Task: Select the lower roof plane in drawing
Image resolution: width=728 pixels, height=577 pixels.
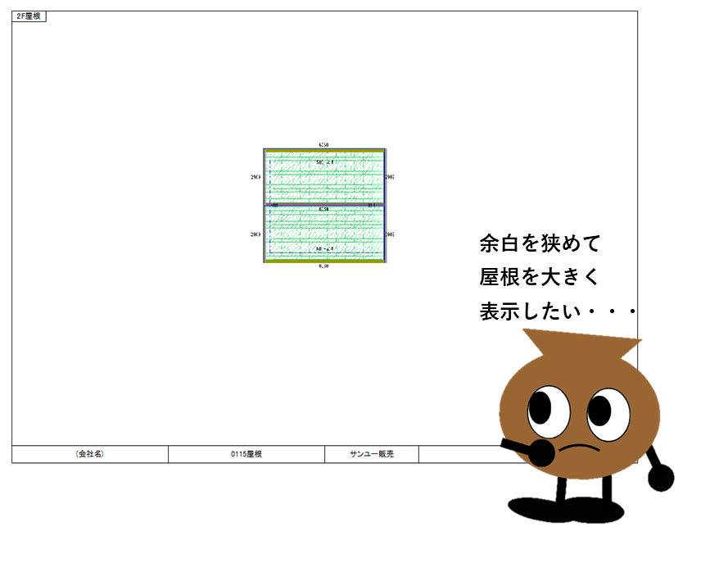Action: pyautogui.click(x=324, y=233)
